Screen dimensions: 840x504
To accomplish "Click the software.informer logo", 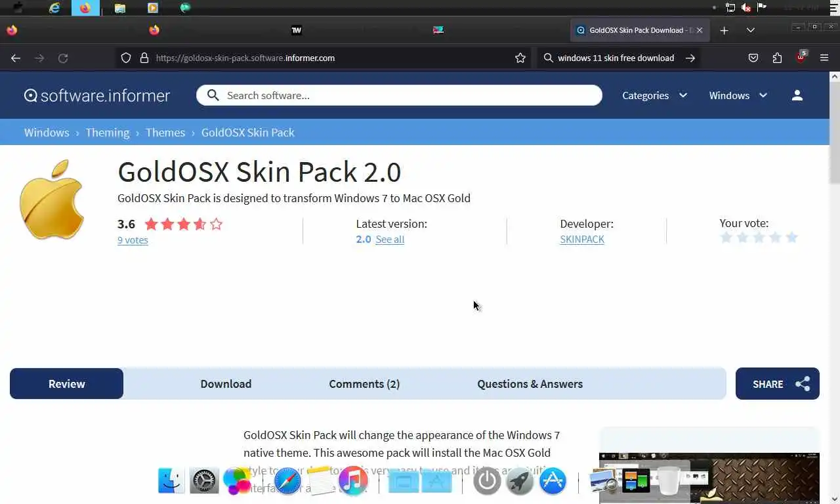I will [x=97, y=95].
